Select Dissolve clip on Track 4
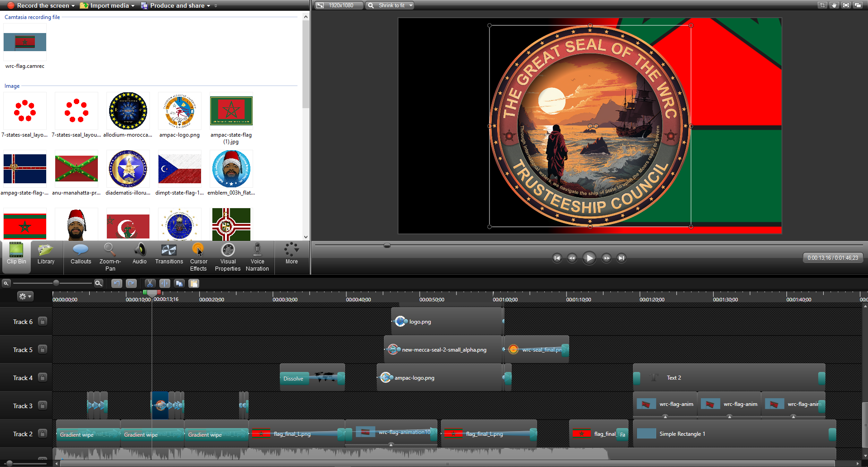868x467 pixels. click(312, 378)
